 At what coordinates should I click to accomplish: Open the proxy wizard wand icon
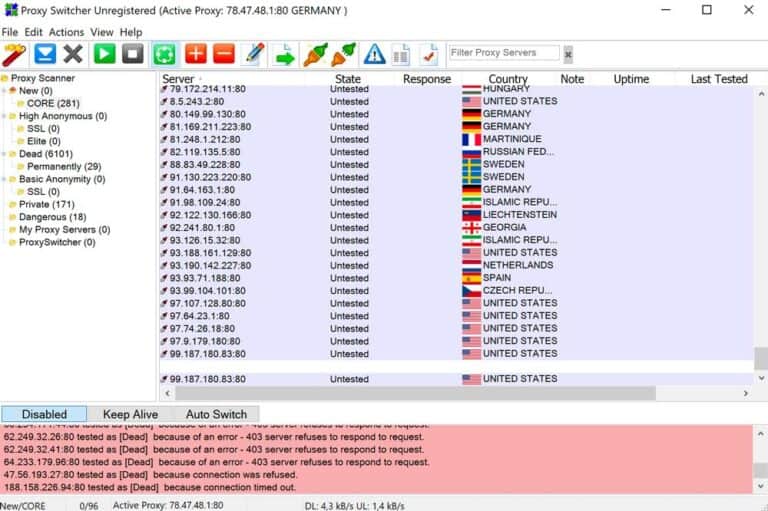14,54
